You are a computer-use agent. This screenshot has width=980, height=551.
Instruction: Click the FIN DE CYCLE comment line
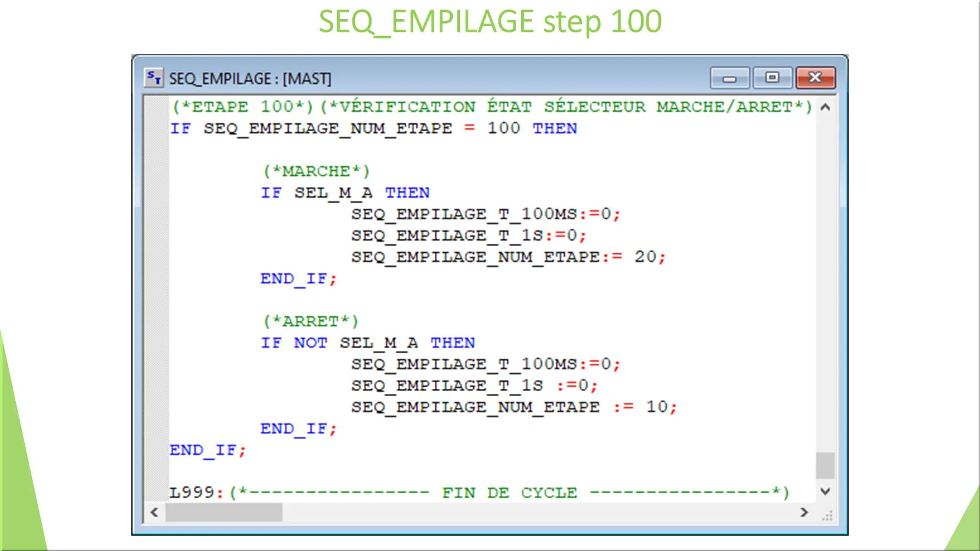pyautogui.click(x=510, y=492)
